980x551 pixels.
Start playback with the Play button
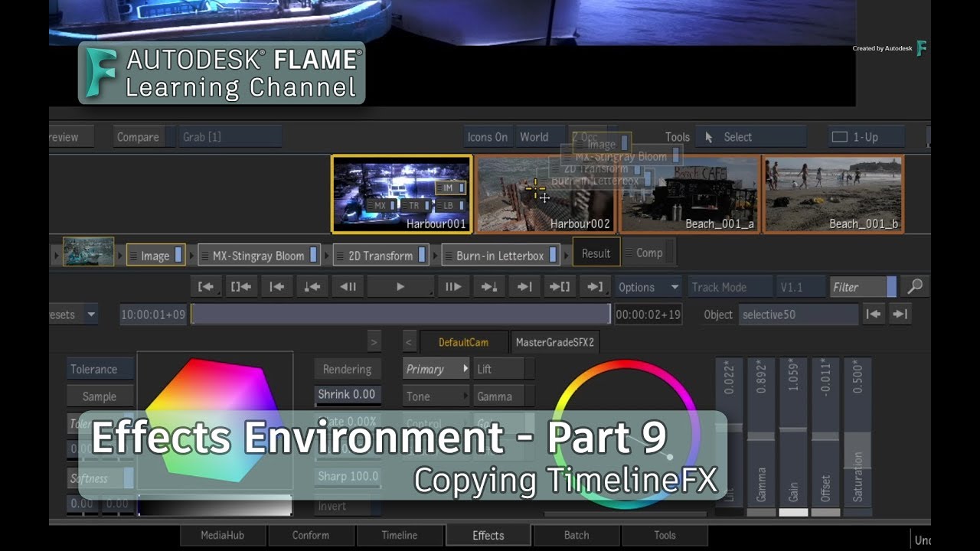tap(400, 287)
